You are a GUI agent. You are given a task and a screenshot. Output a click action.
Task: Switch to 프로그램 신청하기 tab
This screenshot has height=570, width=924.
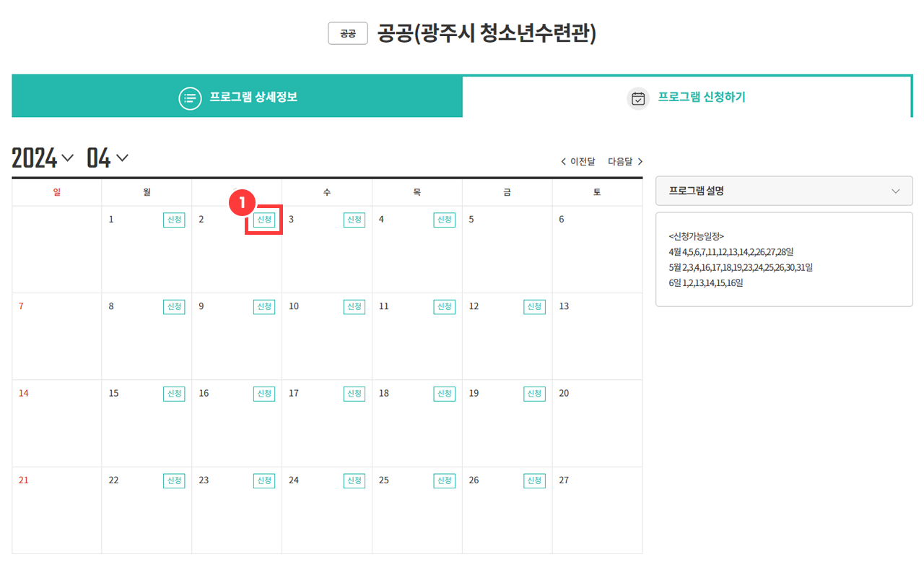pos(687,97)
